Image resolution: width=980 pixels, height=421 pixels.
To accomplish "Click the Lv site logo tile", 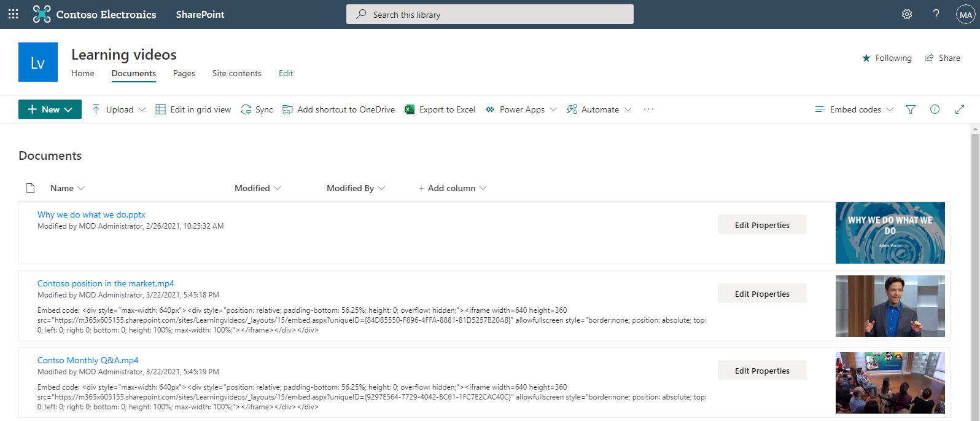I will (38, 62).
